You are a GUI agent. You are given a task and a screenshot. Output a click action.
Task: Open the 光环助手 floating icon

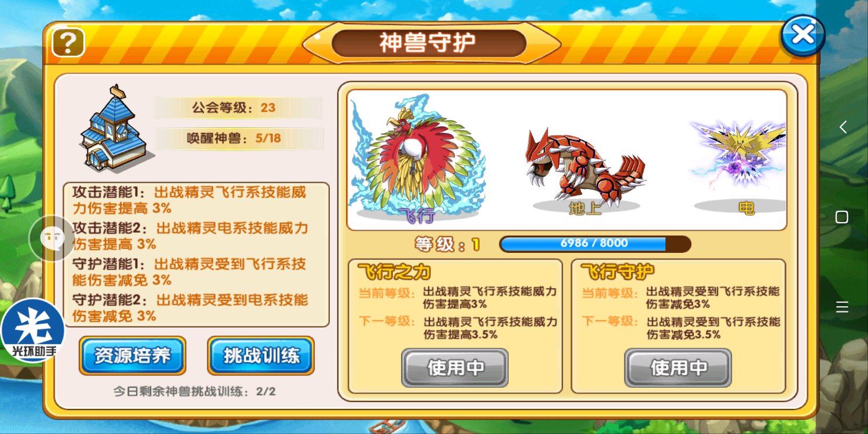32,330
